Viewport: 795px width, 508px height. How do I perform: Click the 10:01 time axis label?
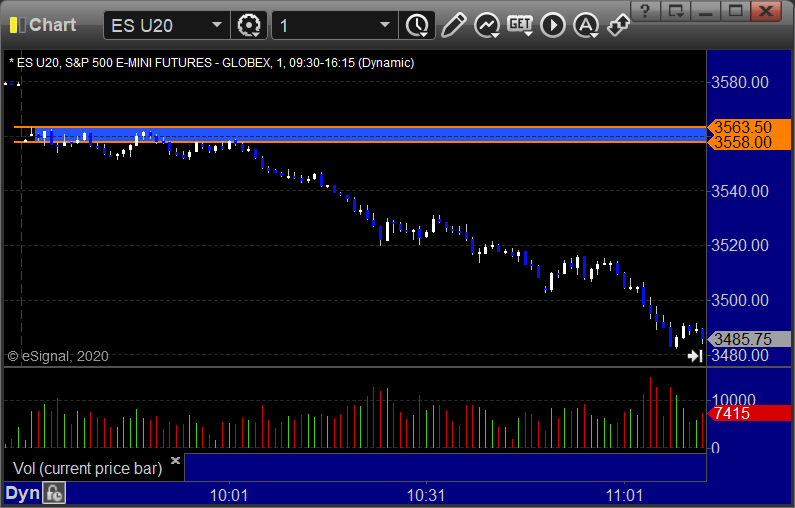tap(229, 495)
